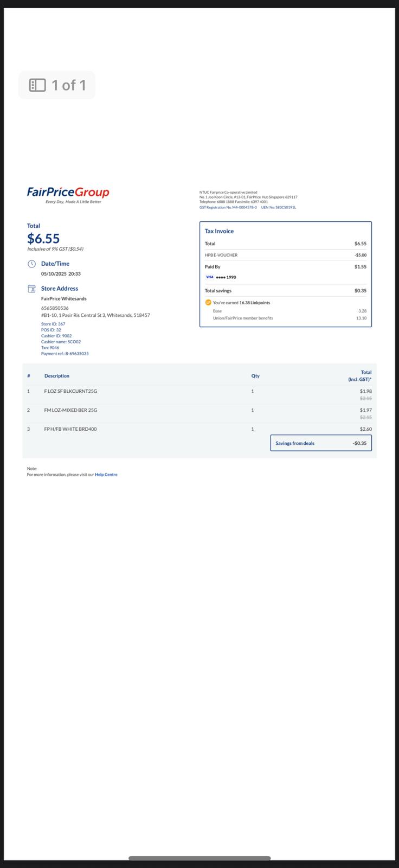399x868 pixels.
Task: Click the -$0.35 savings amount
Action: [359, 443]
